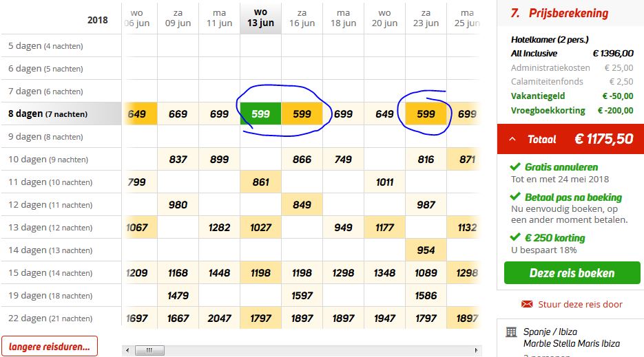Image resolution: width=644 pixels, height=357 pixels.
Task: Click the left arrow of the horizontal scrollbar
Action: click(127, 350)
